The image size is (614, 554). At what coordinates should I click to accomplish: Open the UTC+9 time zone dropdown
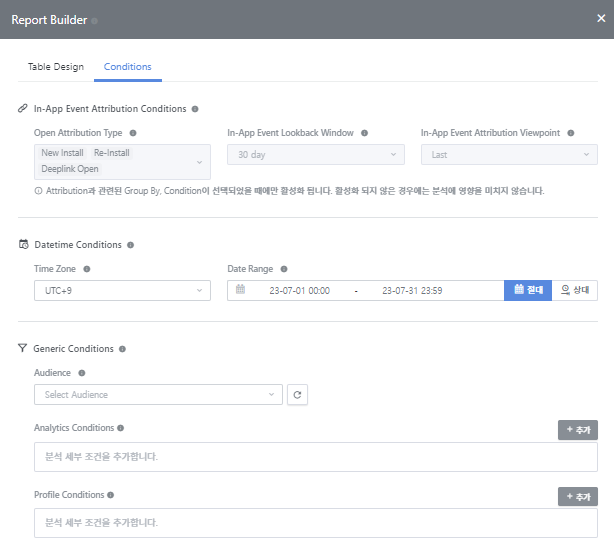[x=122, y=291]
